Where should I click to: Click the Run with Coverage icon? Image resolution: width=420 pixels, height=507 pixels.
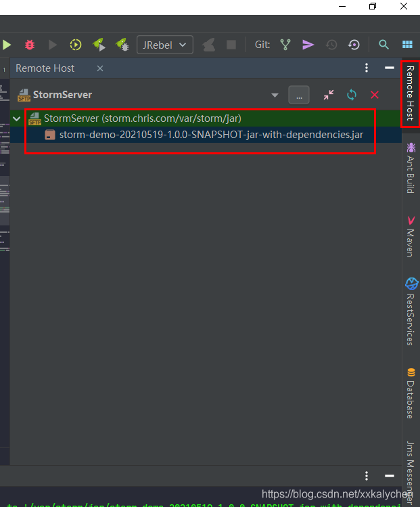[x=52, y=45]
